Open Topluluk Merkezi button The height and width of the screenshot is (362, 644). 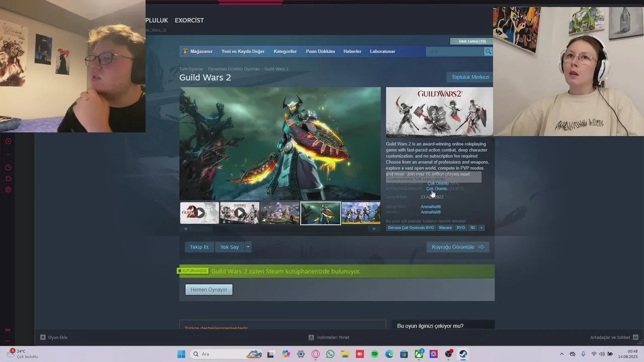coord(470,77)
